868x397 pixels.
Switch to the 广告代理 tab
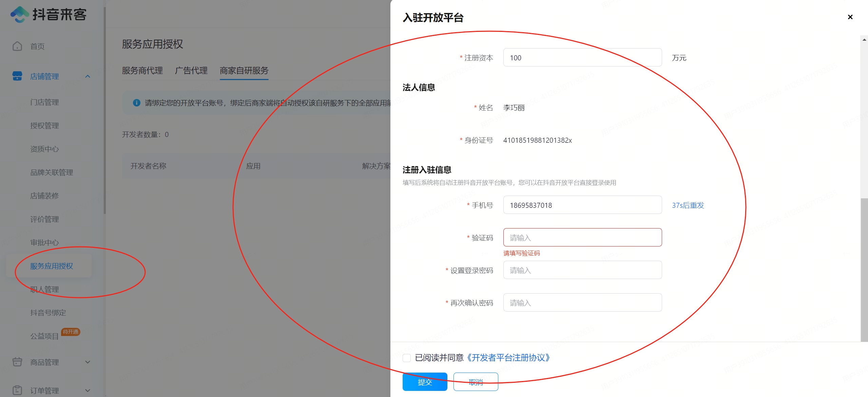tap(191, 71)
